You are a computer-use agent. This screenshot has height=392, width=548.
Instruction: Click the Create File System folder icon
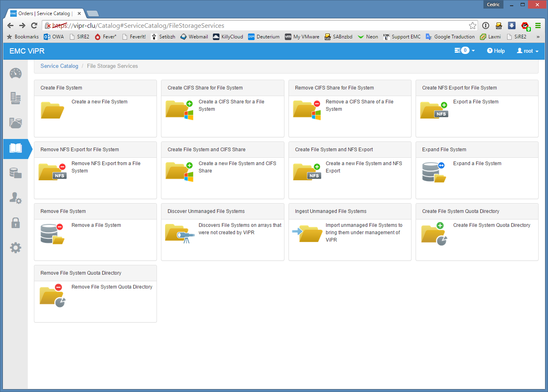point(52,110)
